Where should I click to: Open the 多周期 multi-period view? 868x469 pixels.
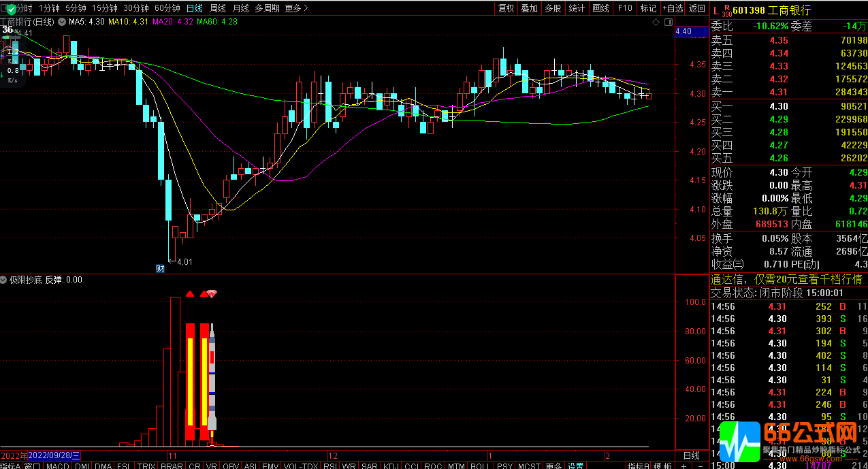268,8
